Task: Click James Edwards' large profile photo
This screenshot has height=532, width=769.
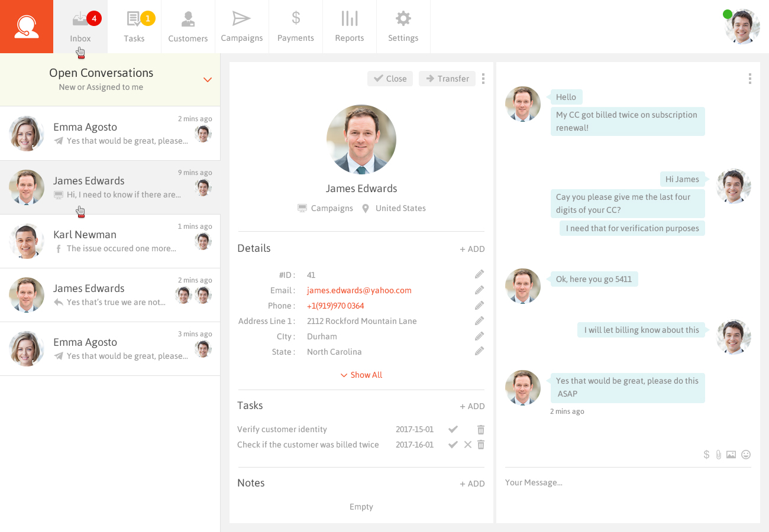Action: [361, 140]
